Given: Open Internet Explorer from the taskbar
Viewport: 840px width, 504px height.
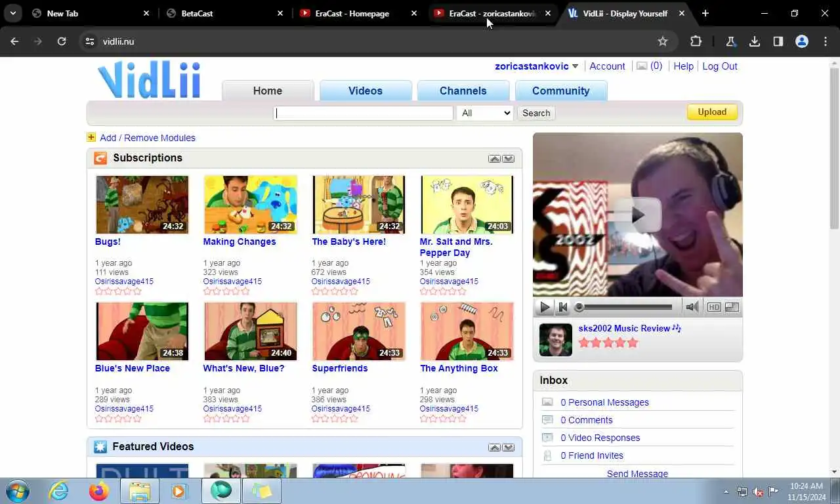Looking at the screenshot, I should click(x=58, y=491).
